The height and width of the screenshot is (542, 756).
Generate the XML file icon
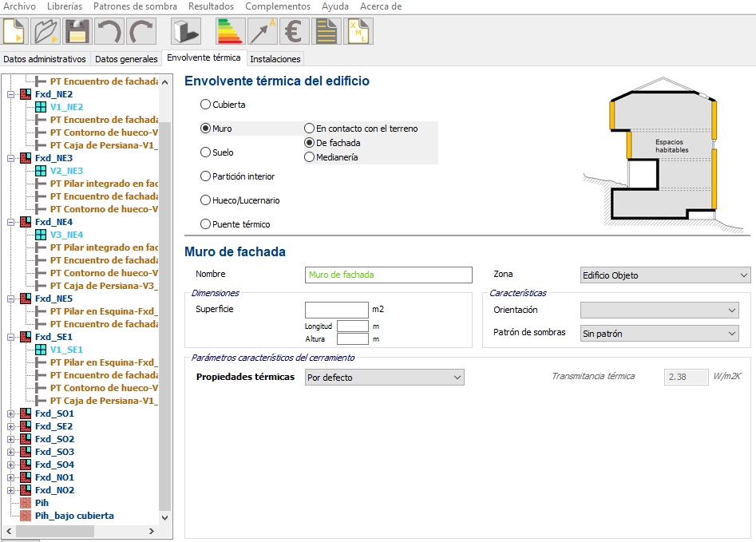[358, 32]
